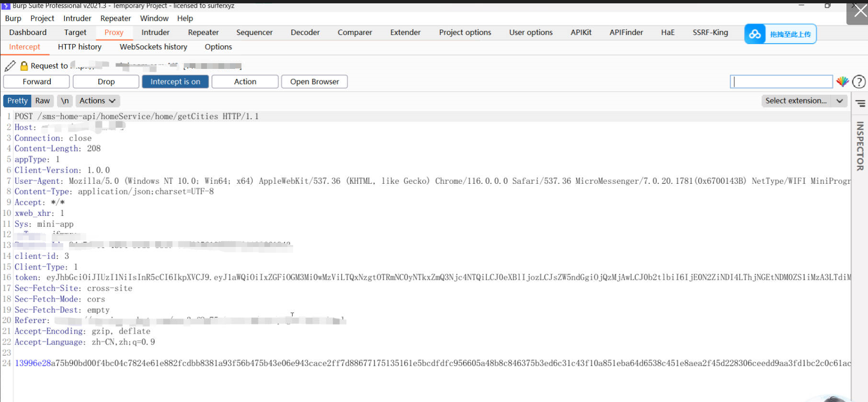Screen dimensions: 868x402
Task: Switch to Raw message view
Action: (42, 101)
